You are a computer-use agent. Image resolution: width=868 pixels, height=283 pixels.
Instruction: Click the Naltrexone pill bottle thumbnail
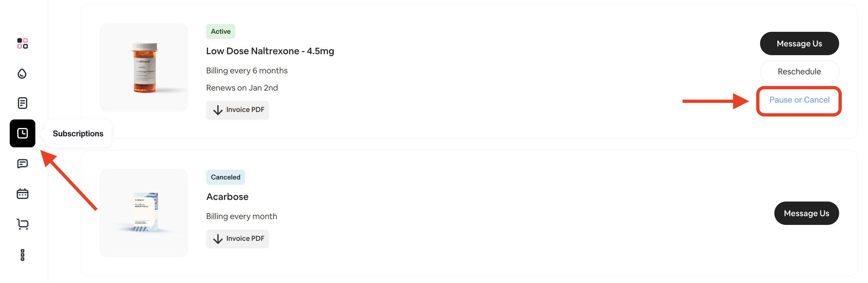(144, 67)
